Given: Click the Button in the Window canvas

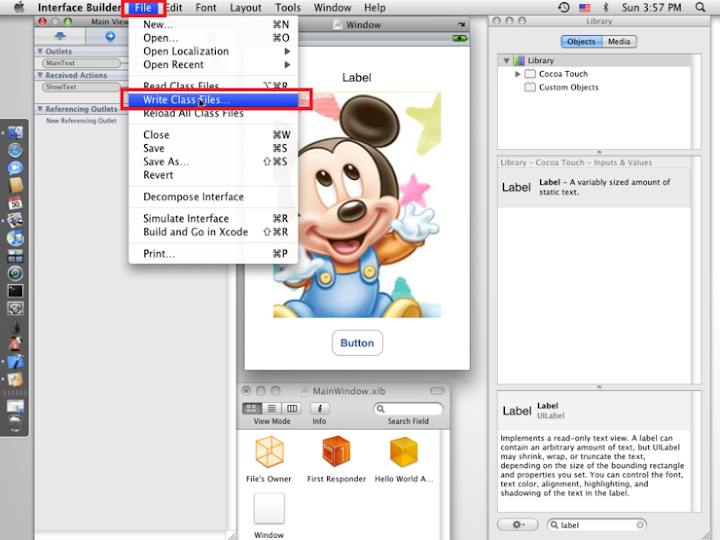Looking at the screenshot, I should (x=357, y=343).
